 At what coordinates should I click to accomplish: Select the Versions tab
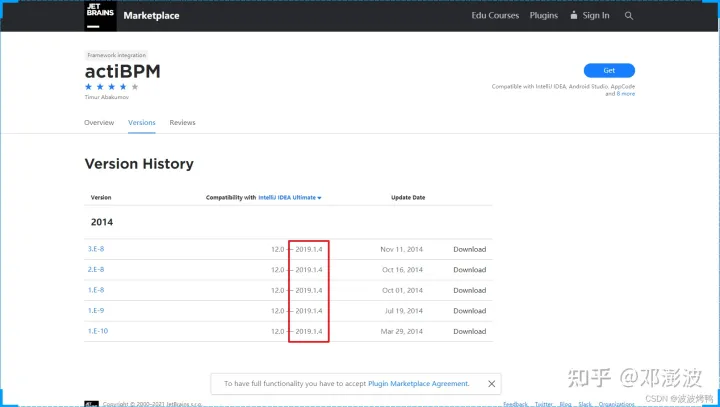coord(141,123)
